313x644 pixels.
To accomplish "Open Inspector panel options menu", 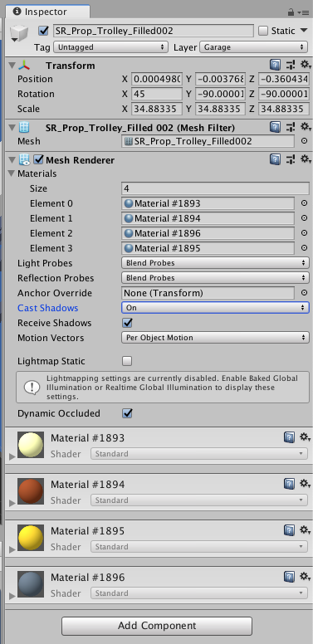I will 304,12.
